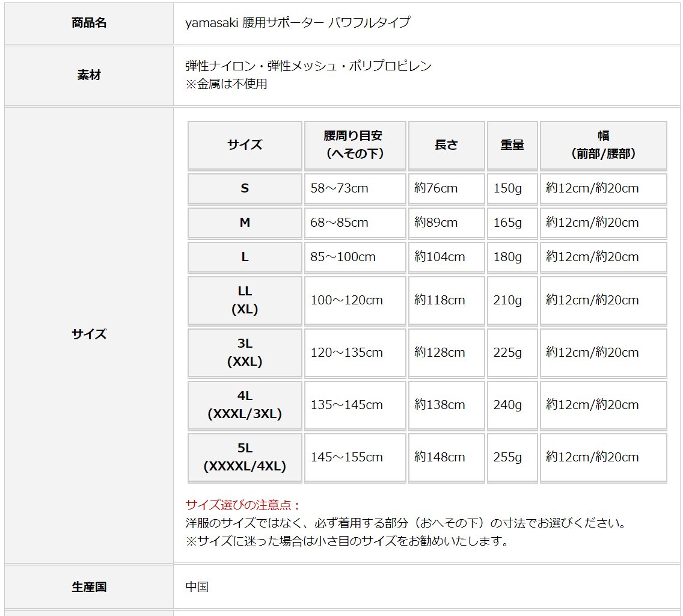This screenshot has width=683, height=616.
Task: Click the 255g weight cell
Action: [x=507, y=457]
